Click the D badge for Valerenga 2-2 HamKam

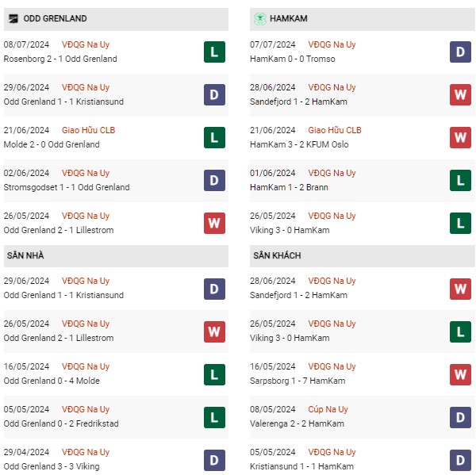pos(460,417)
